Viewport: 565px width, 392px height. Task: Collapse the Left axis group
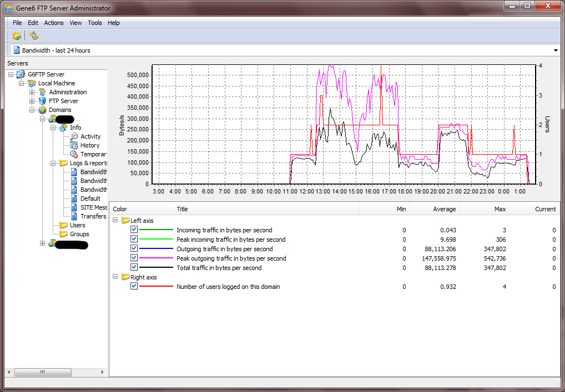point(115,220)
